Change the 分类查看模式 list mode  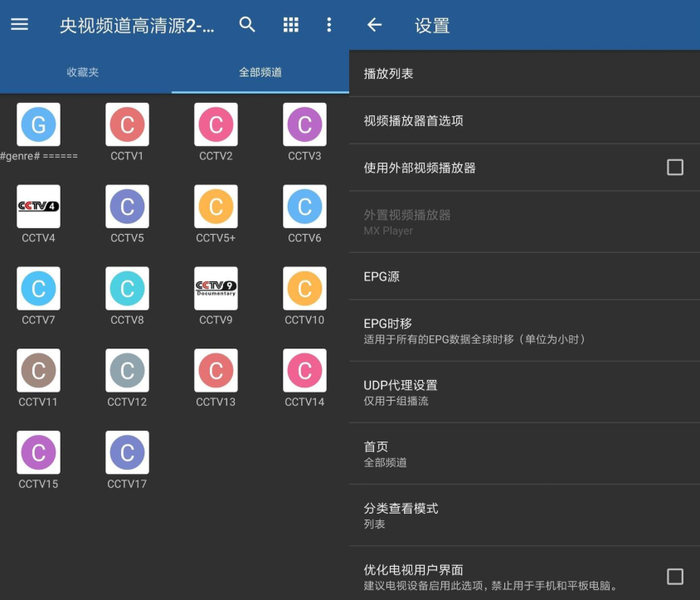coord(524,515)
